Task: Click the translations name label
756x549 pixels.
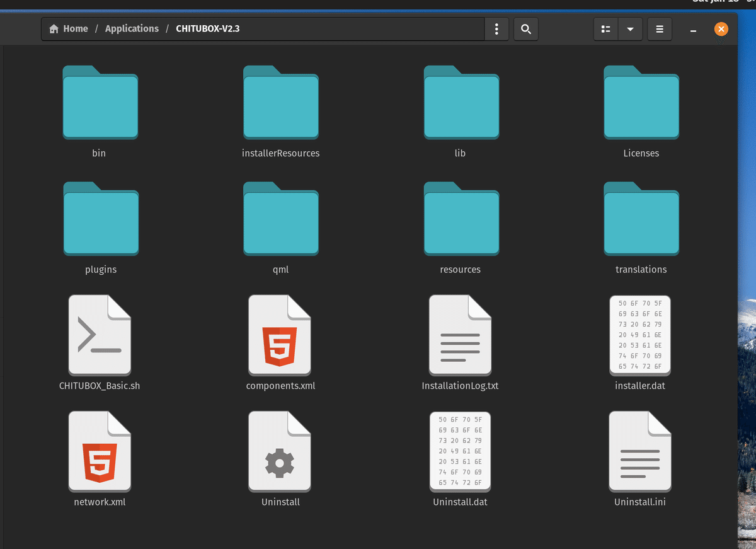Action: click(641, 270)
